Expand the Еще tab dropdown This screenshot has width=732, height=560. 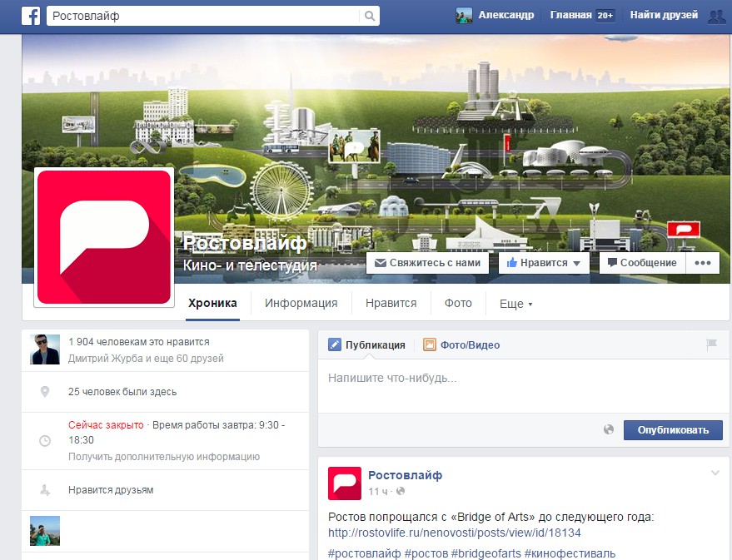pyautogui.click(x=515, y=304)
